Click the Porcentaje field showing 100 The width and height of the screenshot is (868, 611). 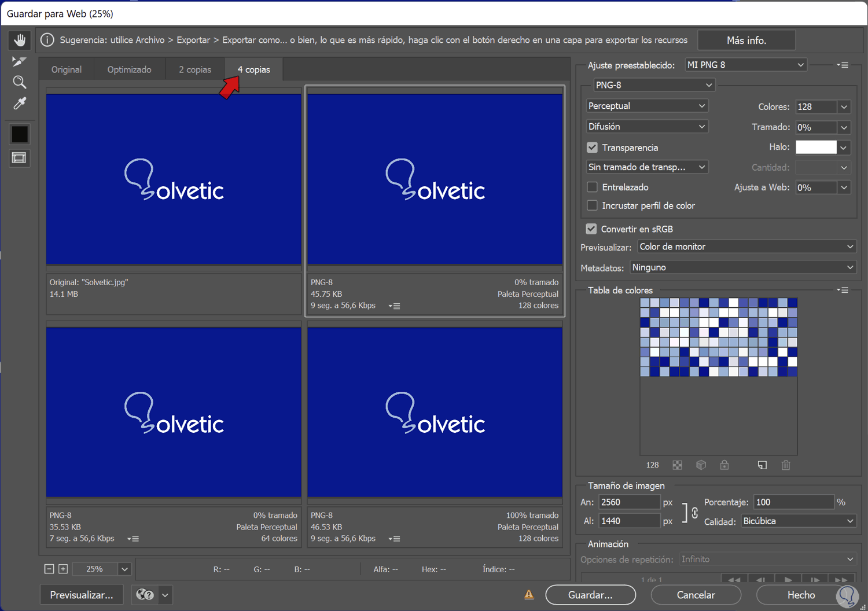(793, 502)
